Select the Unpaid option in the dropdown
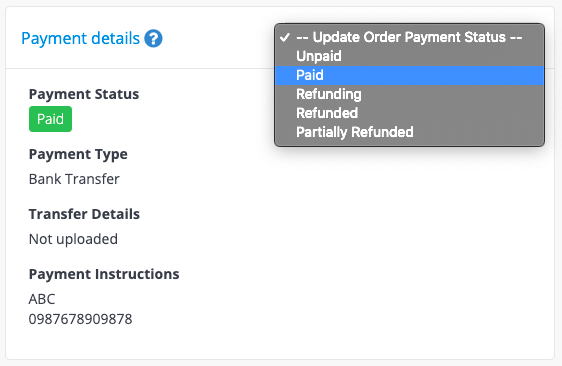The height and width of the screenshot is (366, 562). click(x=409, y=56)
